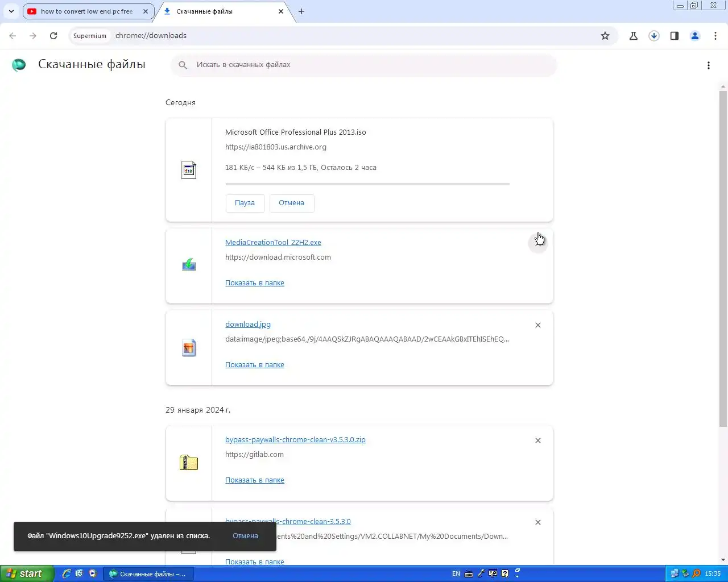This screenshot has width=728, height=582.
Task: Click the EN language indicator
Action: pyautogui.click(x=456, y=574)
